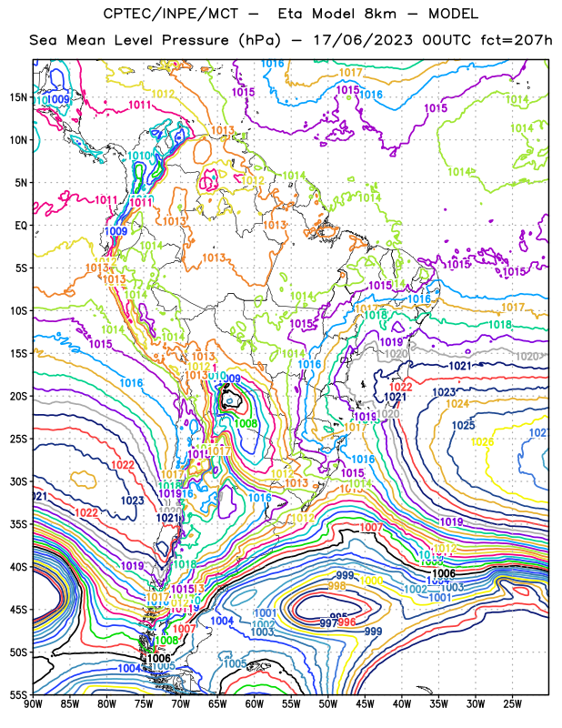Click the date '17/06/2023' in the subtitle
This screenshot has height=728, width=562.
pos(363,40)
